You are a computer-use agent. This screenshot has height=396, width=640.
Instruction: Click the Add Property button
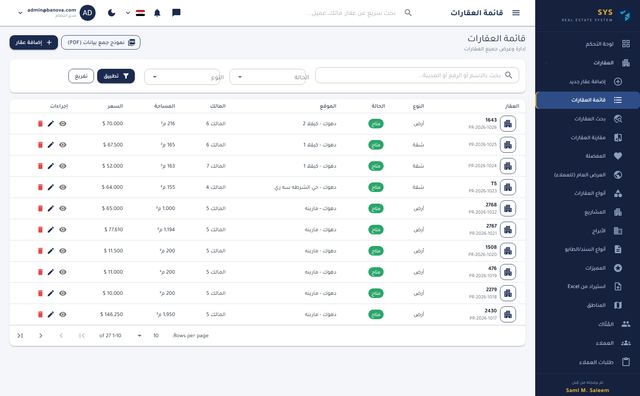click(33, 42)
